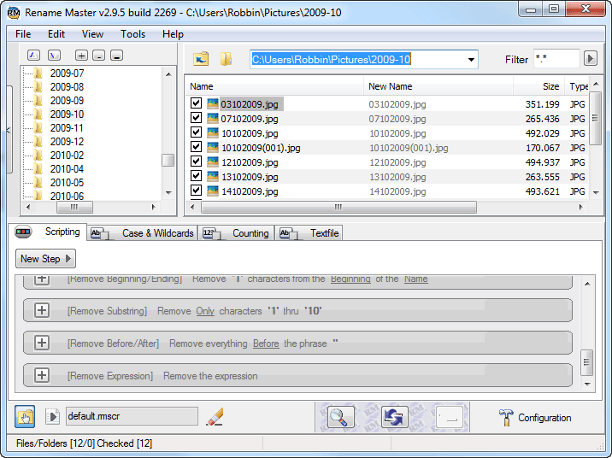This screenshot has height=458, width=612.
Task: Open the folder path dropdown arrow
Action: (471, 60)
